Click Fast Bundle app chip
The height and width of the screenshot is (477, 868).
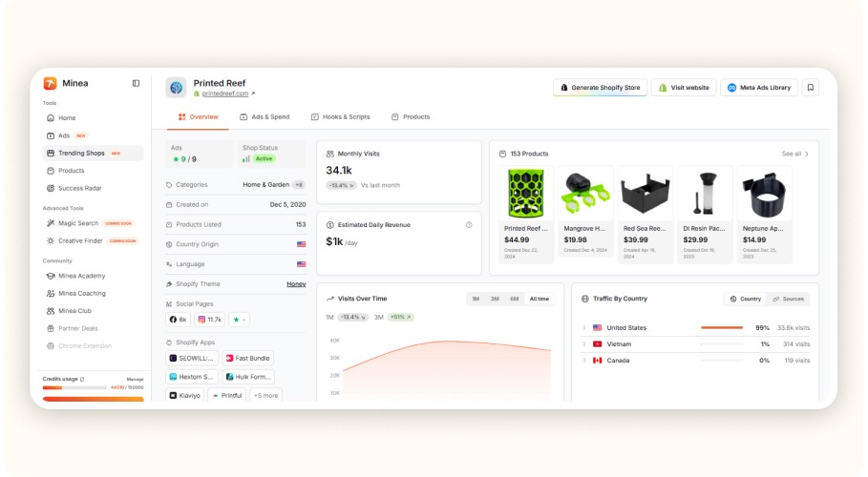click(248, 358)
